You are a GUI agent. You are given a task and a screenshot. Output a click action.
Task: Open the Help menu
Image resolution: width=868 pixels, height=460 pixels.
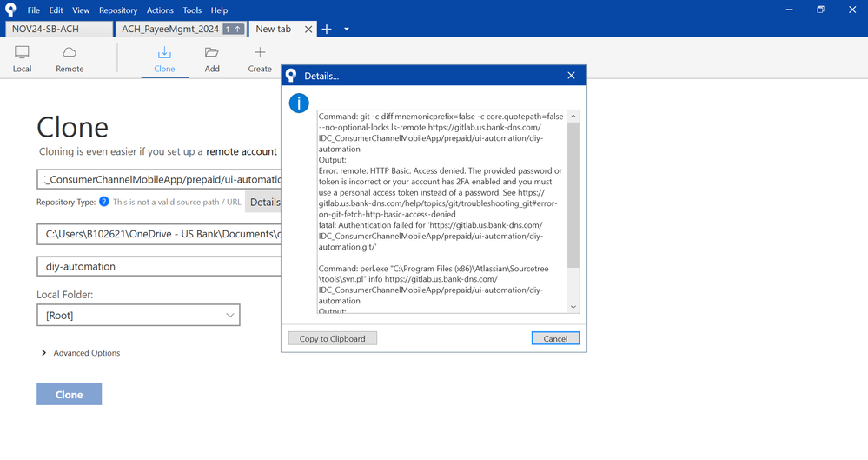pyautogui.click(x=219, y=10)
